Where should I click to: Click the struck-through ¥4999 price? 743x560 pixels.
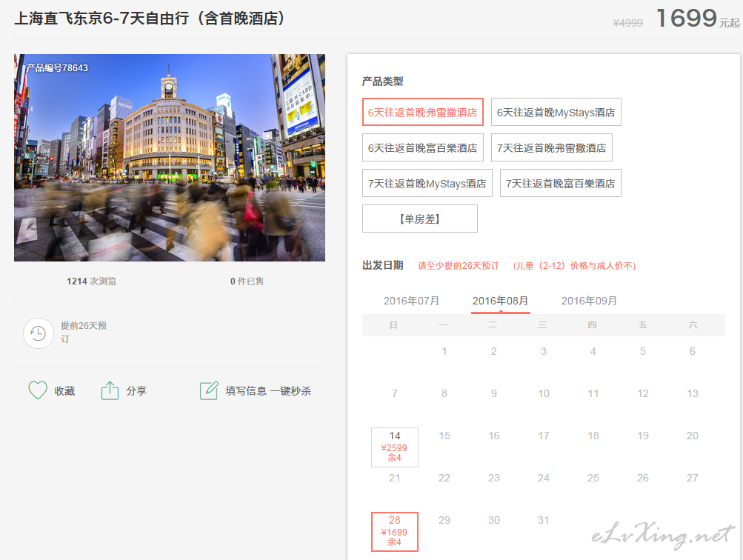pyautogui.click(x=628, y=23)
